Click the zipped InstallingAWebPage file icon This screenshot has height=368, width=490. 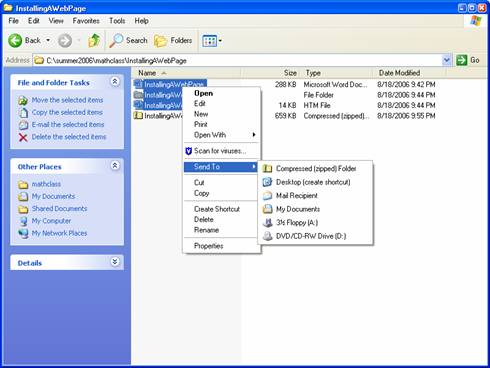[x=138, y=116]
